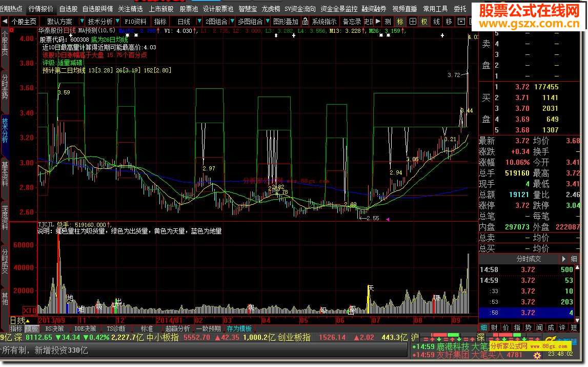Select the 财 tab in bottom right panel
The height and width of the screenshot is (367, 588).
pos(494,327)
